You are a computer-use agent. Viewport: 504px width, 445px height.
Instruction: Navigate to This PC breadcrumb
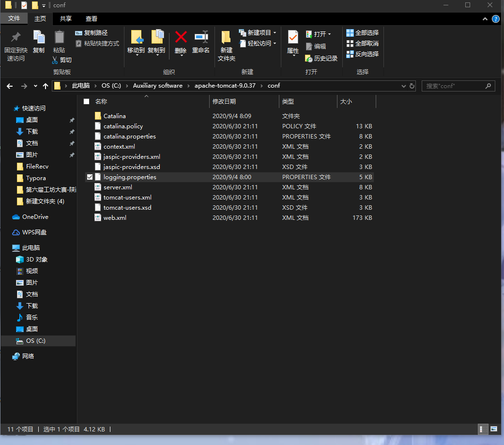point(81,86)
